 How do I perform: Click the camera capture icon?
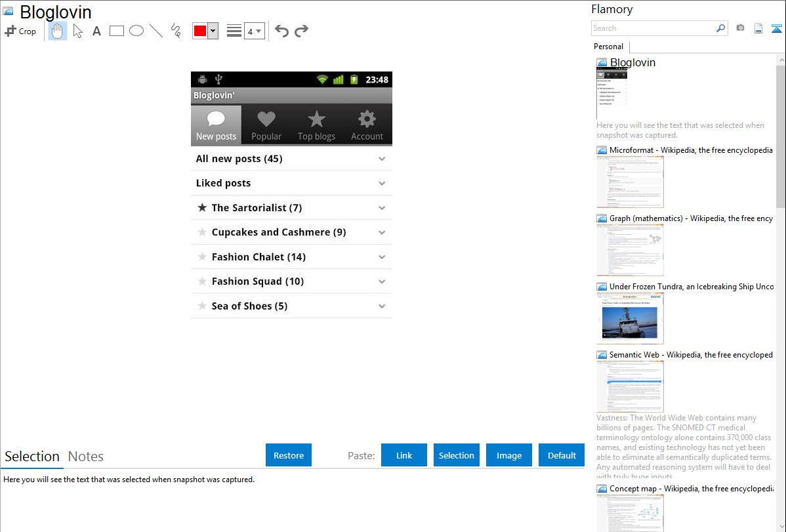[740, 28]
